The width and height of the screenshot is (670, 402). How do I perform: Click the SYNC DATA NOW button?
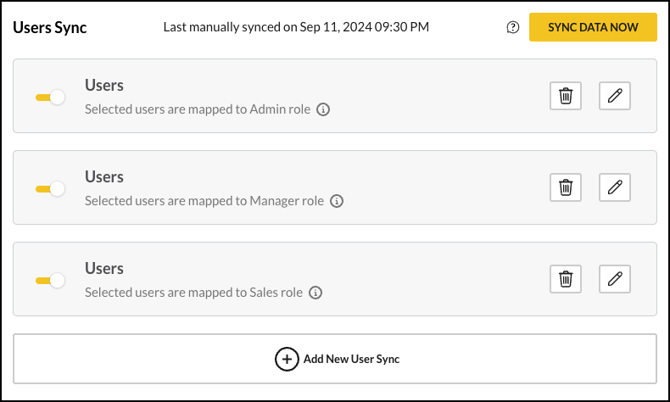click(593, 27)
